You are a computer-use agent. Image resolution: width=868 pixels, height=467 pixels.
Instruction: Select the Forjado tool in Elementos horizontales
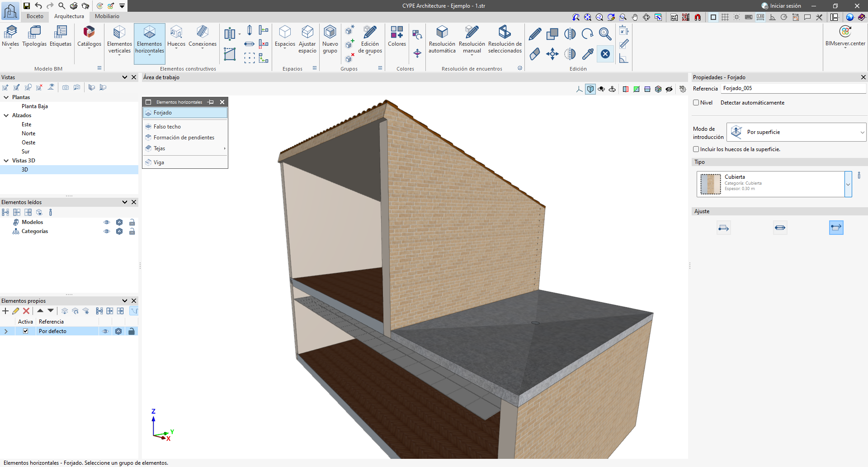click(x=163, y=112)
